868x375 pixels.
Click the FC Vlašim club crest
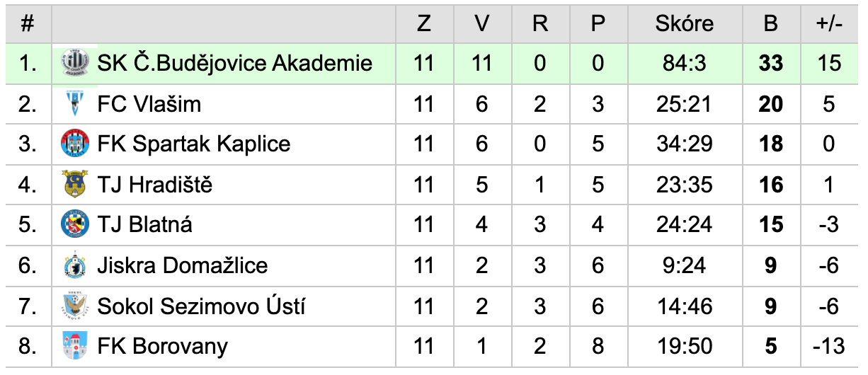point(74,104)
